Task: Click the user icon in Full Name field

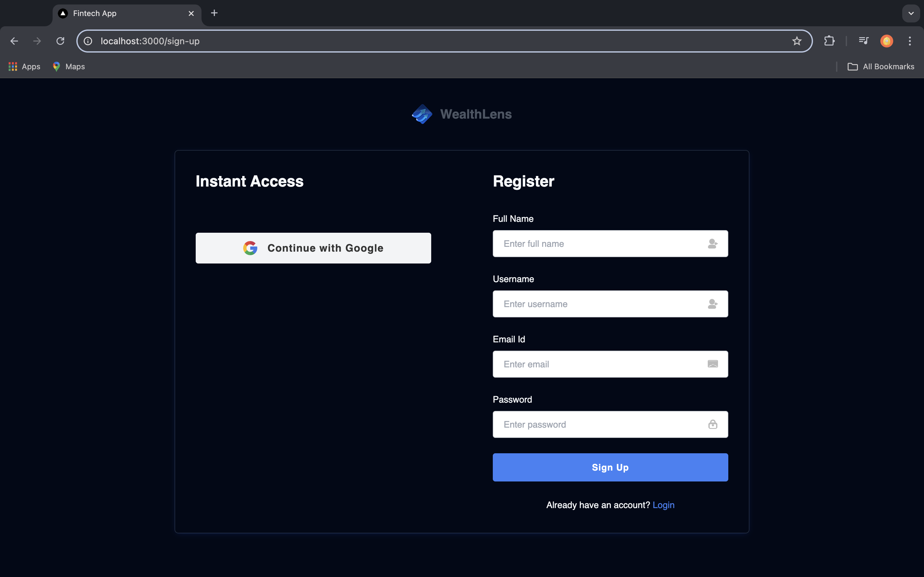Action: 713,244
